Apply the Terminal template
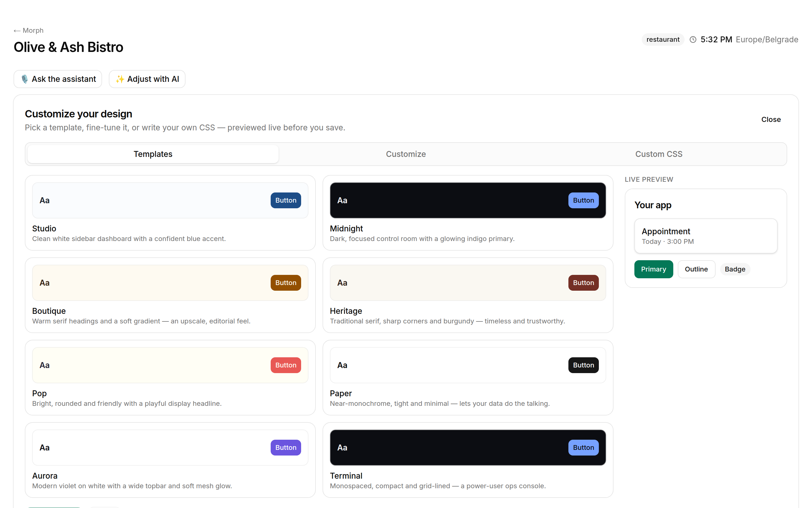Viewport: 812px width, 508px height. (468, 460)
